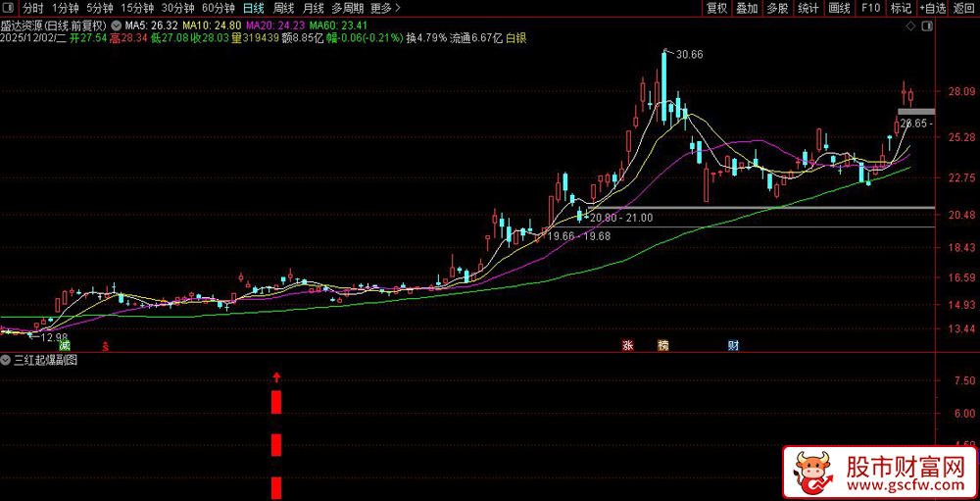Screen dimensions: 980x501
Task: Add stock via +自选 button
Action: [933, 8]
